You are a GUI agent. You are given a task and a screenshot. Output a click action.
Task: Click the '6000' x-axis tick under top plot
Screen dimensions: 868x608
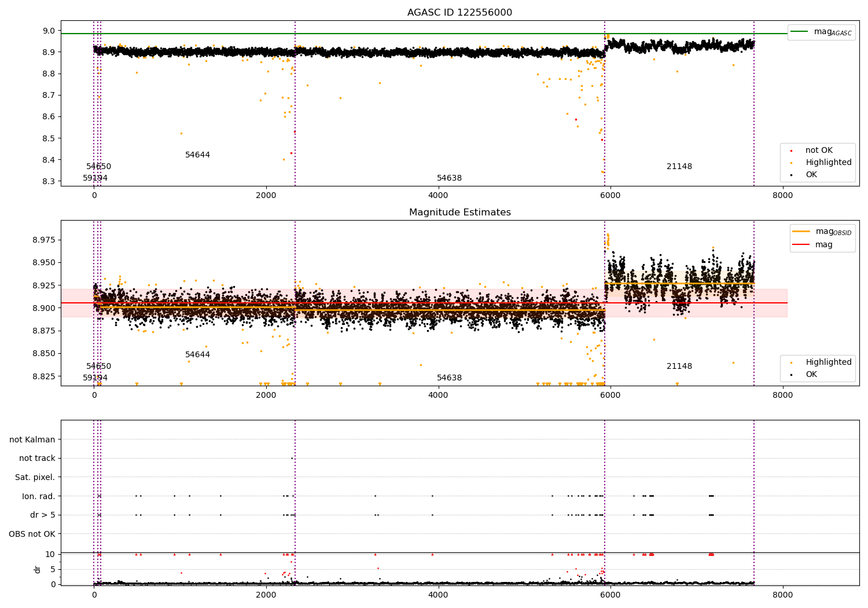[x=610, y=196]
